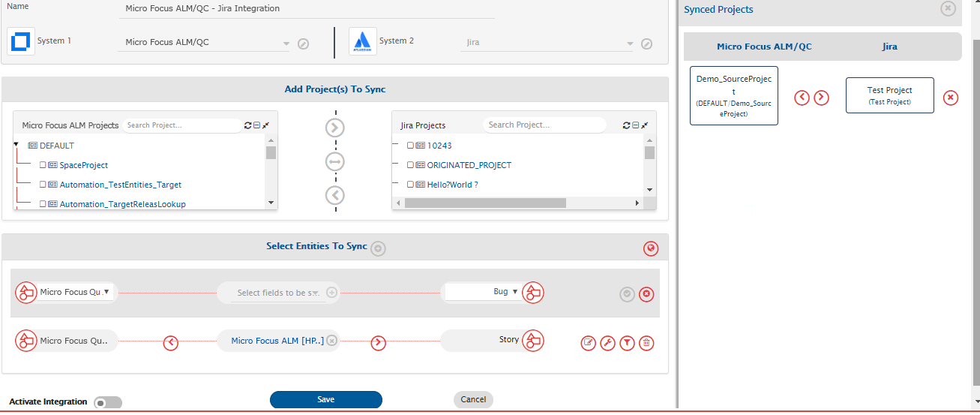
Task: Click the filter icon in Story row
Action: click(627, 343)
